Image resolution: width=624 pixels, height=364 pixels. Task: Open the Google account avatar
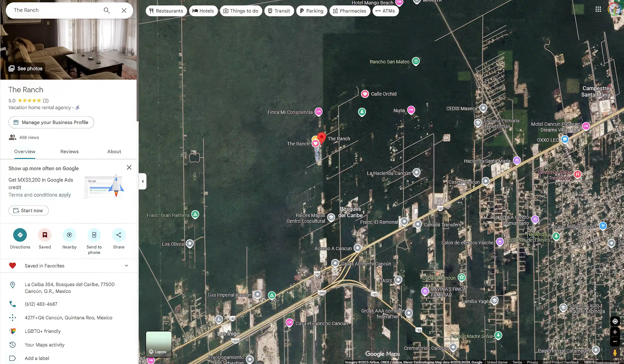[614, 9]
